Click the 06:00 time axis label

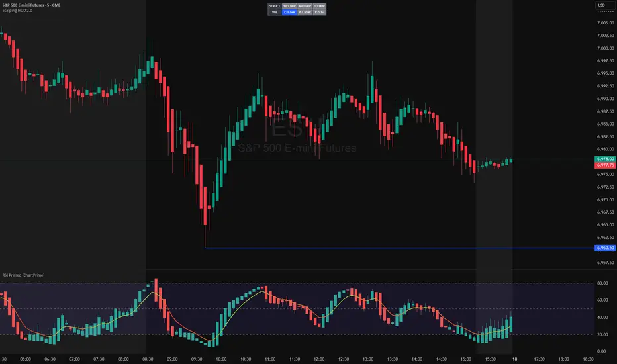26,359
